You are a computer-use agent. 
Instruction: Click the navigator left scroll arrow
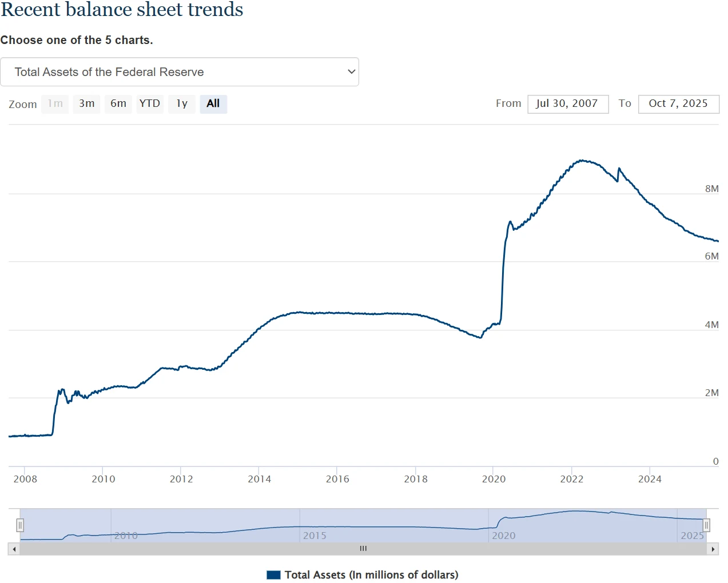[14, 549]
